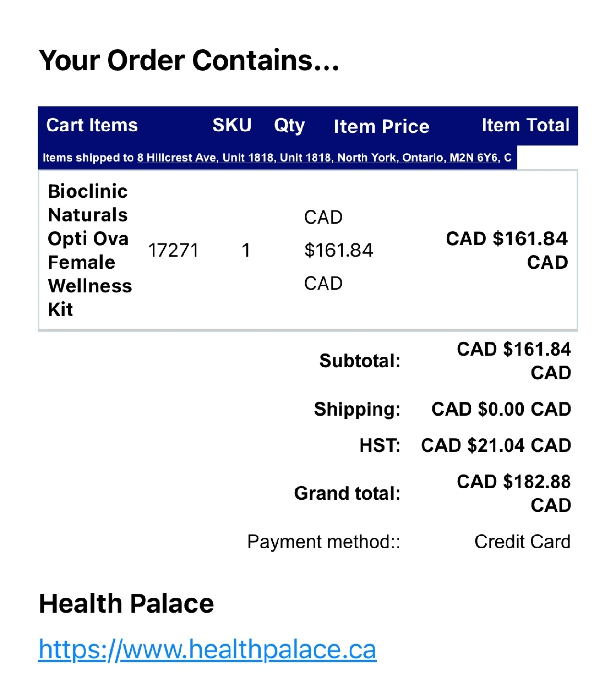Click the Qty column header

289,125
